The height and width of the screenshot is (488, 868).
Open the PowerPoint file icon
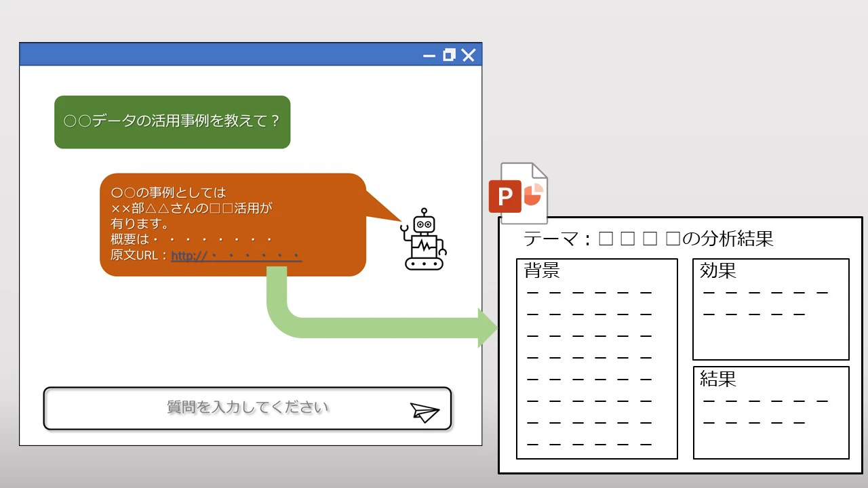click(519, 194)
